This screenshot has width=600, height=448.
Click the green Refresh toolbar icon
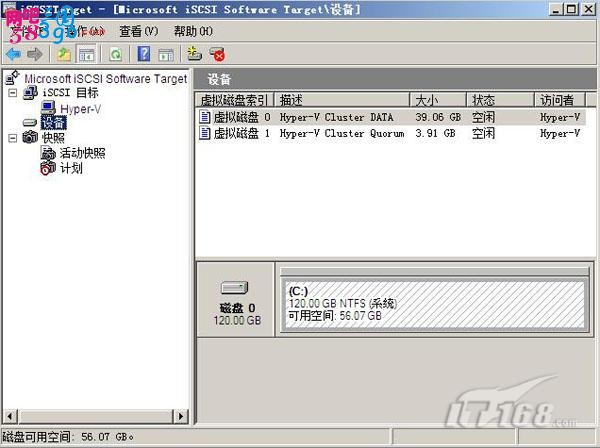(115, 54)
